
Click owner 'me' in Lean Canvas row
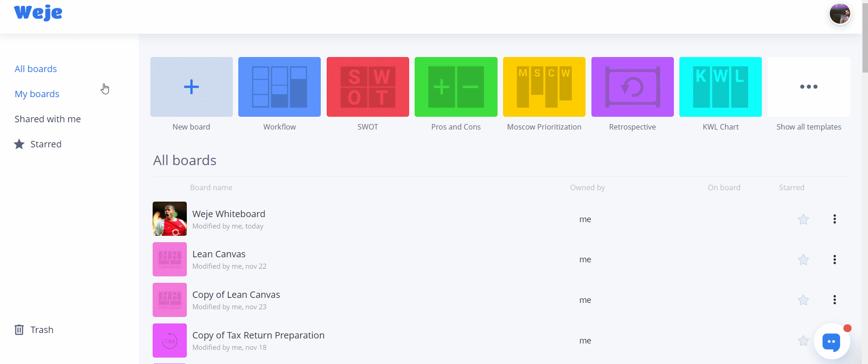coord(585,260)
